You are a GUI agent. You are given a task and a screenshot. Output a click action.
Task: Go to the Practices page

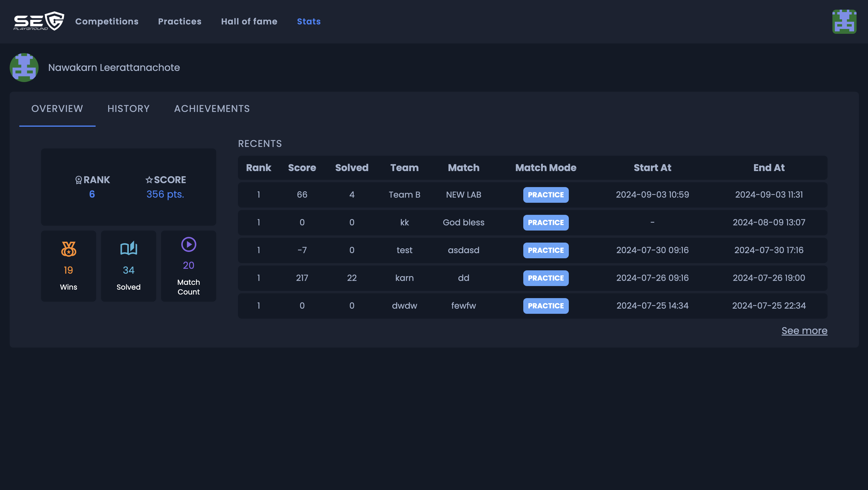click(x=179, y=21)
